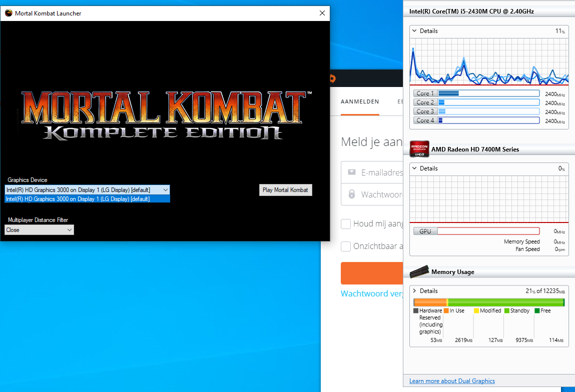This screenshot has width=575, height=392.
Task: Open the Multiplayer Distance Filter dropdown
Action: (40, 230)
